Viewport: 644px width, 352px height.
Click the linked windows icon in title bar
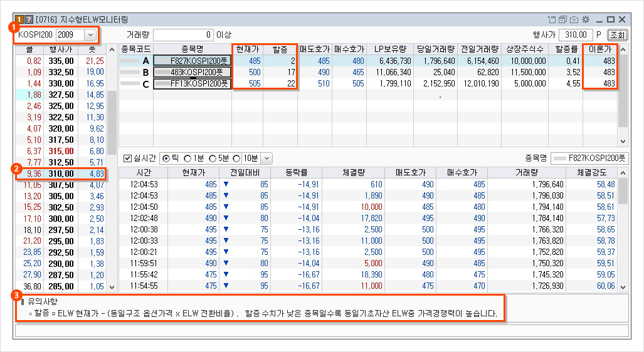point(562,19)
